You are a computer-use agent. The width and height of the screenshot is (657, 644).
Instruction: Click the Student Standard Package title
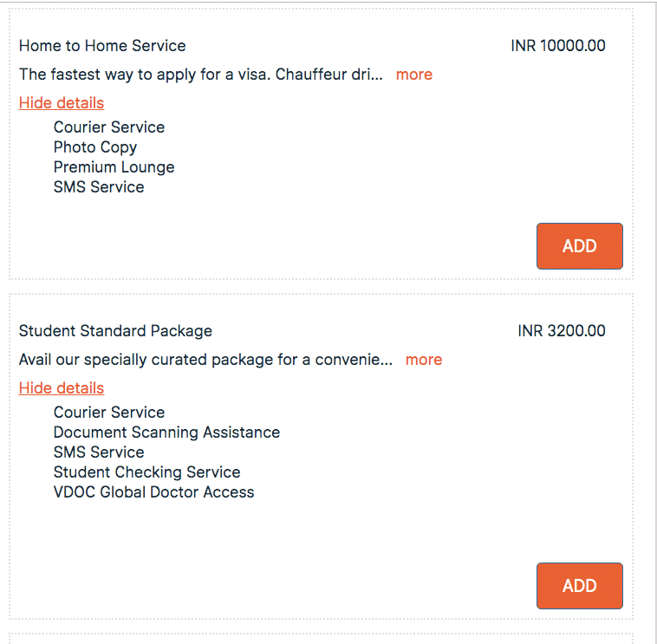[x=115, y=331]
